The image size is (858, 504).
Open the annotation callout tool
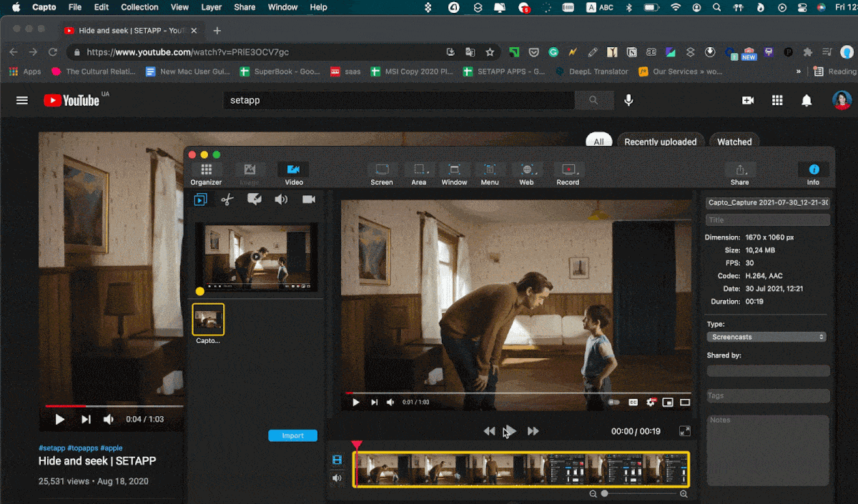tap(254, 199)
